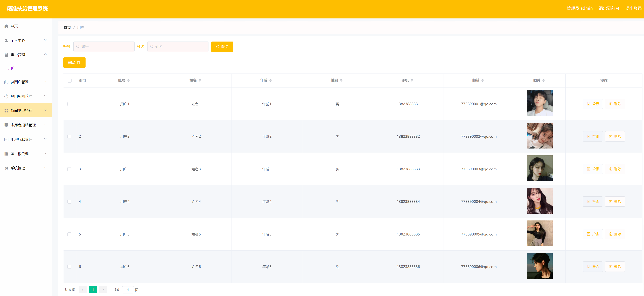The image size is (644, 296).
Task: Click 详情 button for 用户3
Action: tap(592, 169)
